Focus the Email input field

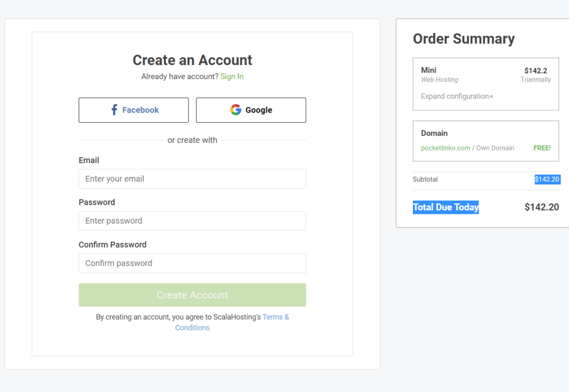tap(192, 179)
